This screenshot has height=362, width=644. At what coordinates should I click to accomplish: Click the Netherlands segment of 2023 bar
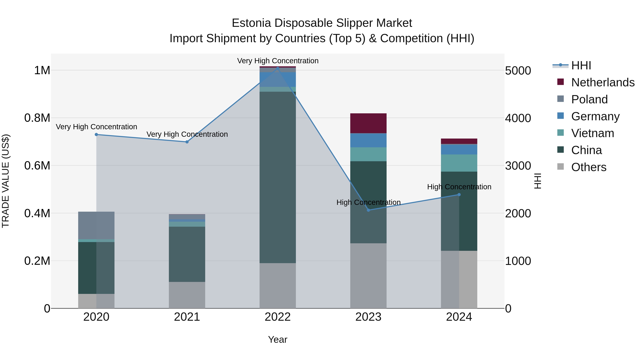[368, 123]
